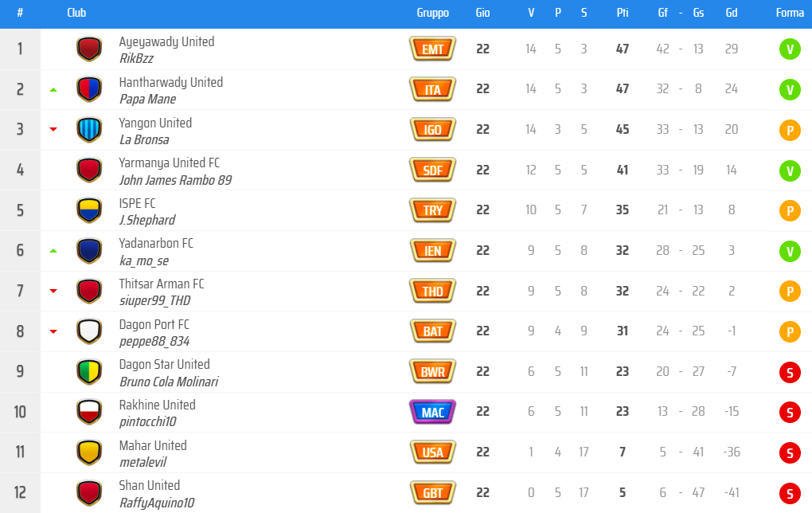Sort table by the Pti column
Viewport: 812px width, 513px height.
pyautogui.click(x=623, y=13)
